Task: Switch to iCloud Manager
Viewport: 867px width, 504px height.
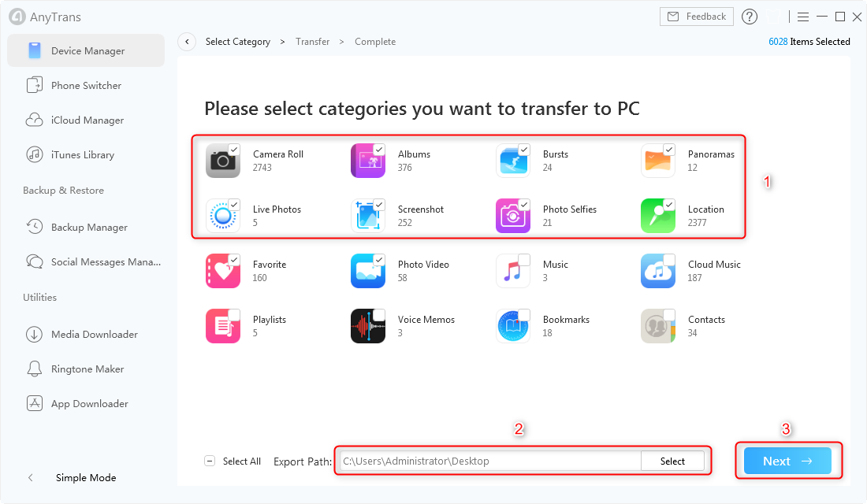Action: click(89, 120)
